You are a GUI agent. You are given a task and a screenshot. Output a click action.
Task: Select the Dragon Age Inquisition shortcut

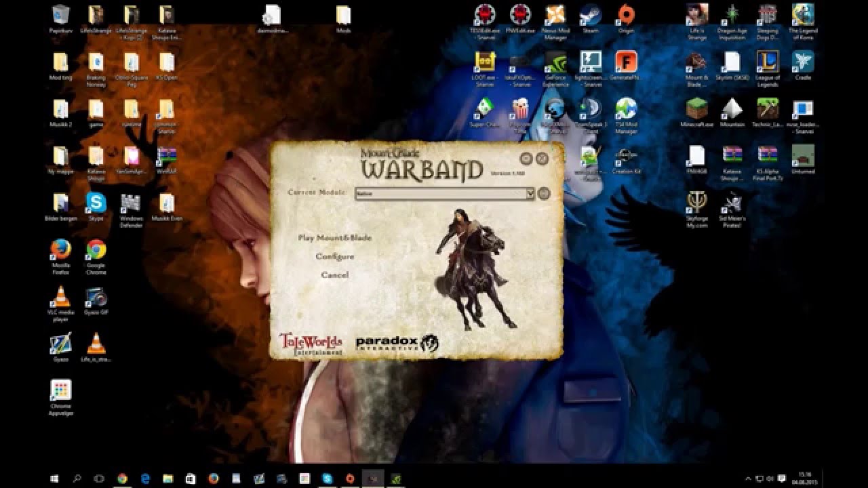tap(732, 22)
